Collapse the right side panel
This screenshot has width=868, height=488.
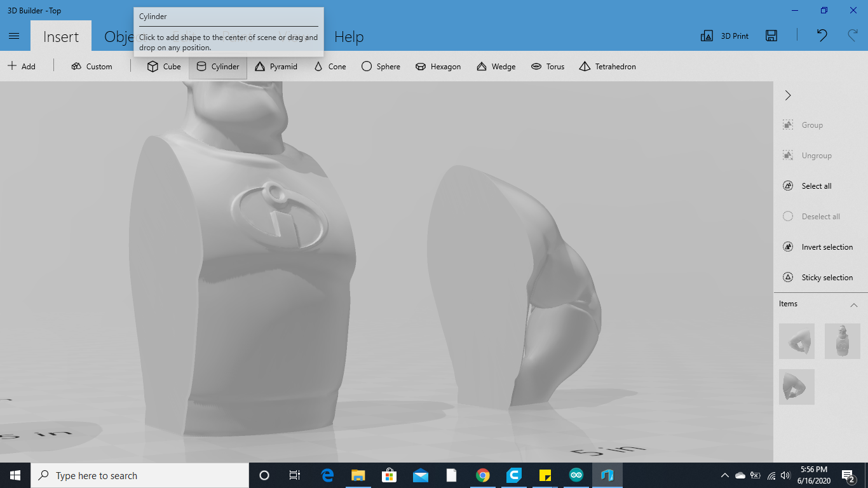pyautogui.click(x=788, y=95)
